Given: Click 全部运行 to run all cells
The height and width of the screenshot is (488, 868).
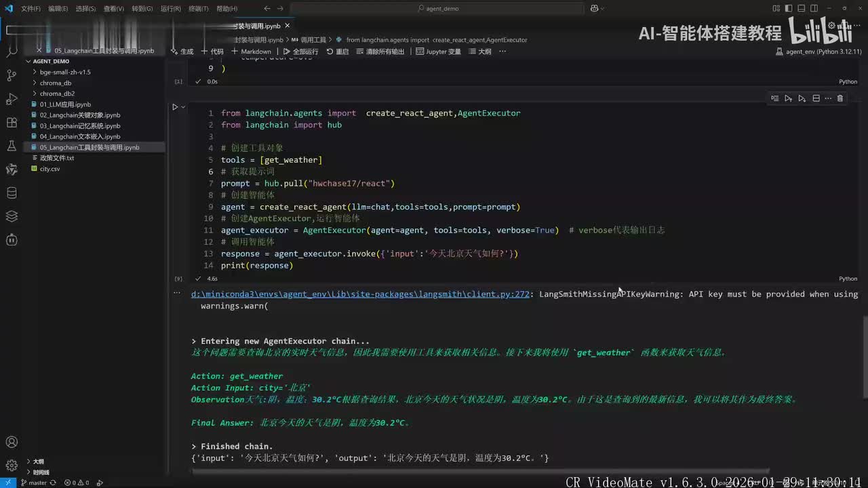Looking at the screenshot, I should (300, 52).
